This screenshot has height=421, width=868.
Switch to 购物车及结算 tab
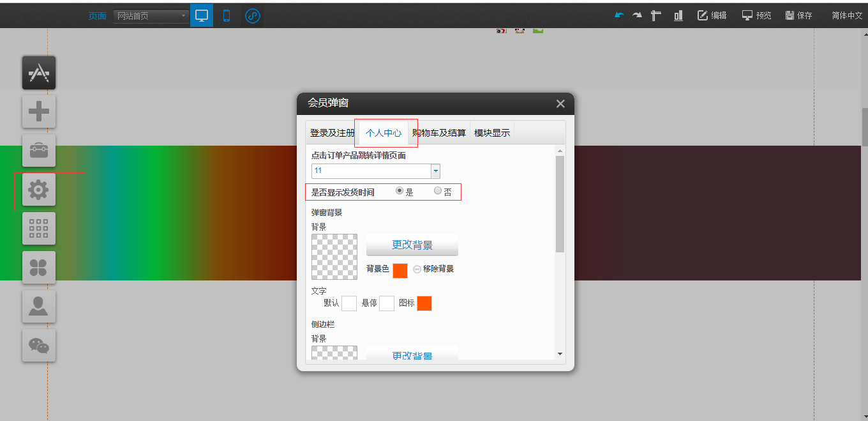tap(438, 133)
